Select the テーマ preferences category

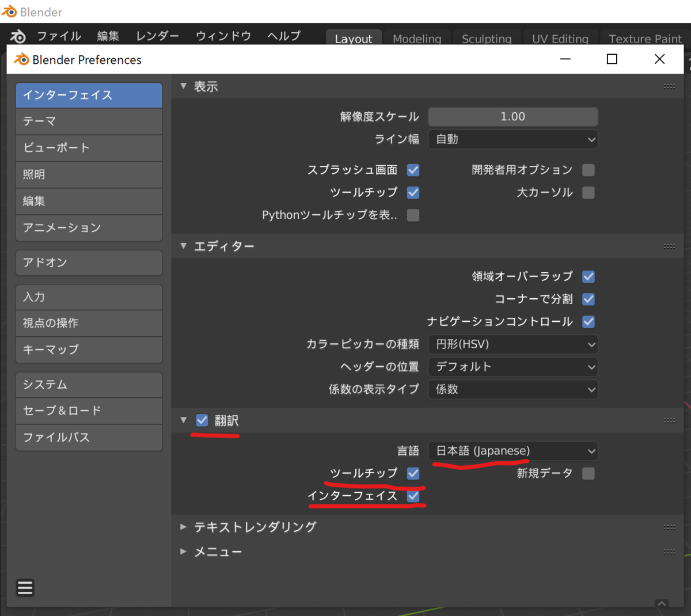pyautogui.click(x=89, y=121)
